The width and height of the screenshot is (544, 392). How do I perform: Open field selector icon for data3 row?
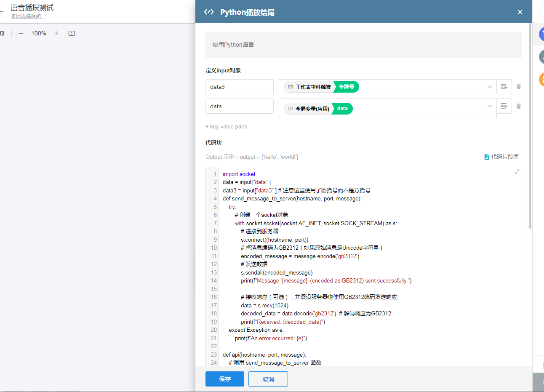pos(504,87)
